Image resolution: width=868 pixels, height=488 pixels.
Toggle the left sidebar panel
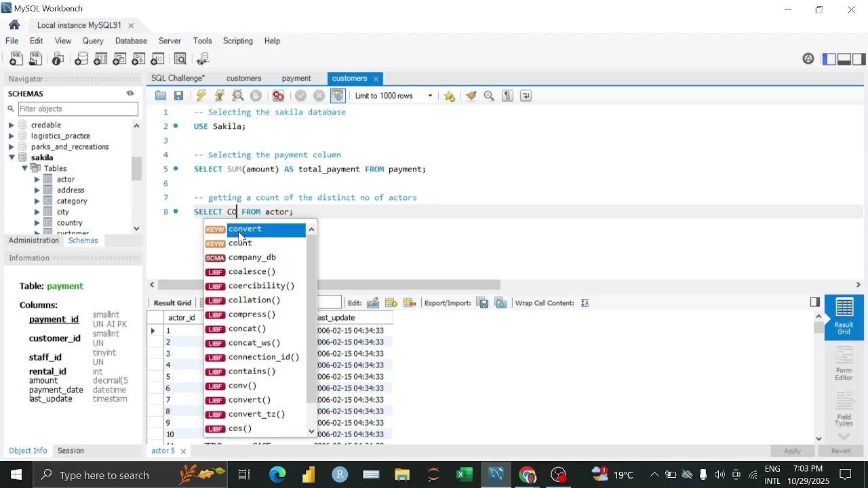point(829,59)
